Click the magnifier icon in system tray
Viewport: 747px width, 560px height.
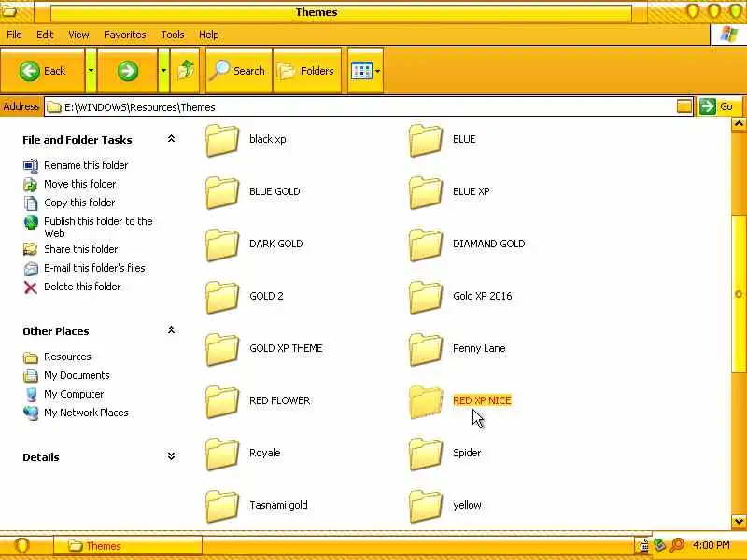pyautogui.click(x=677, y=545)
